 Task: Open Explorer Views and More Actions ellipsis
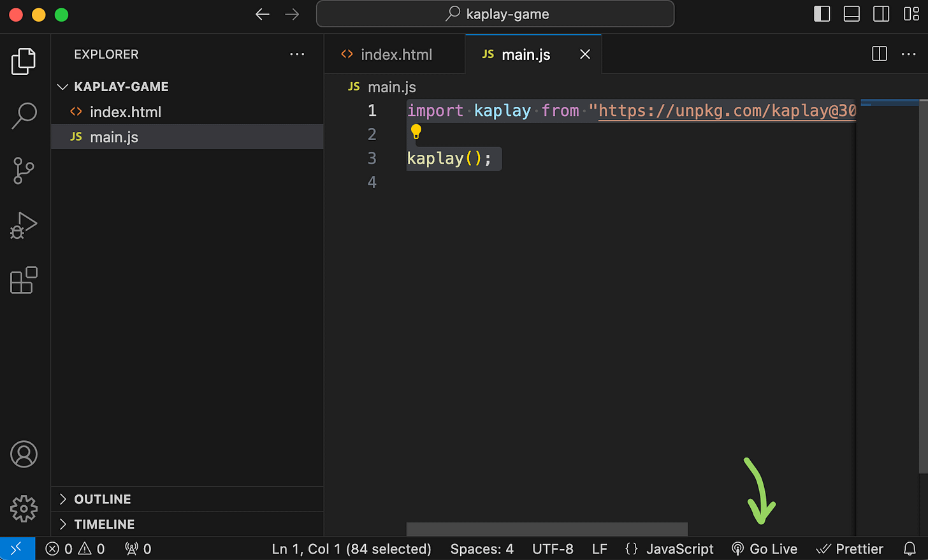click(297, 54)
